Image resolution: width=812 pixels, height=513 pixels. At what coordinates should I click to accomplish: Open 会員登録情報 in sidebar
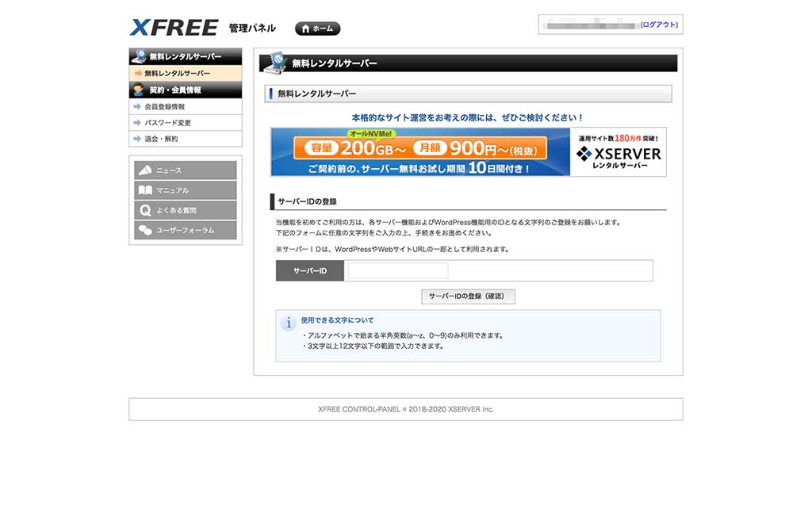pos(186,106)
